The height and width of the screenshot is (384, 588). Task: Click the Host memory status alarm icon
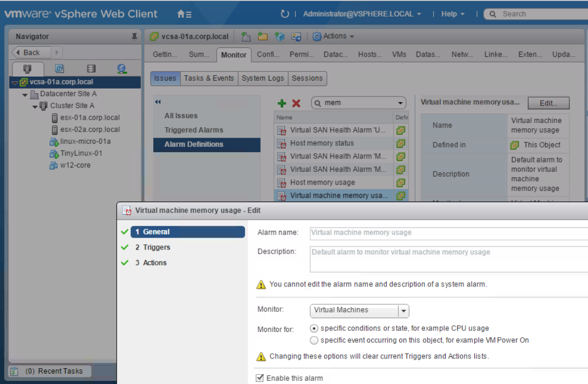[281, 144]
